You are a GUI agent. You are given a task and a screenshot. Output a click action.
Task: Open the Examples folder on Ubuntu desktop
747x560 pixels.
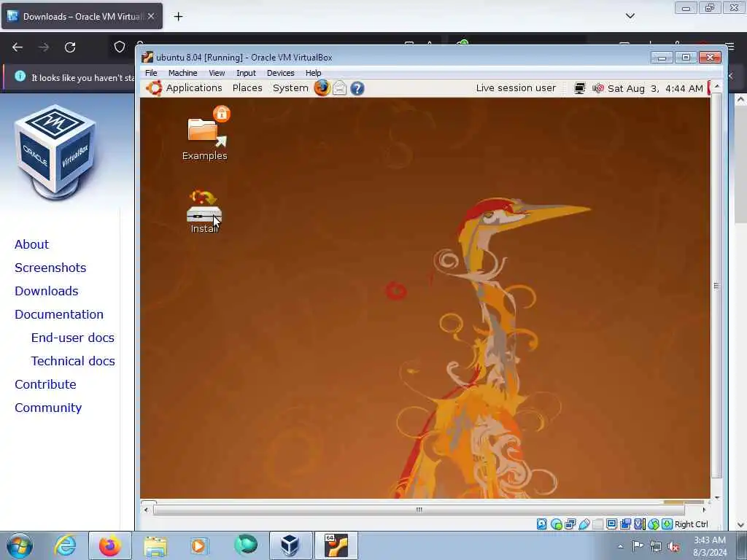click(x=205, y=133)
